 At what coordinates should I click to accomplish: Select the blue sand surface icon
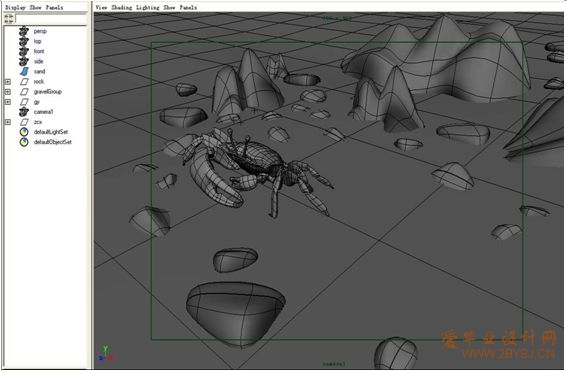24,71
